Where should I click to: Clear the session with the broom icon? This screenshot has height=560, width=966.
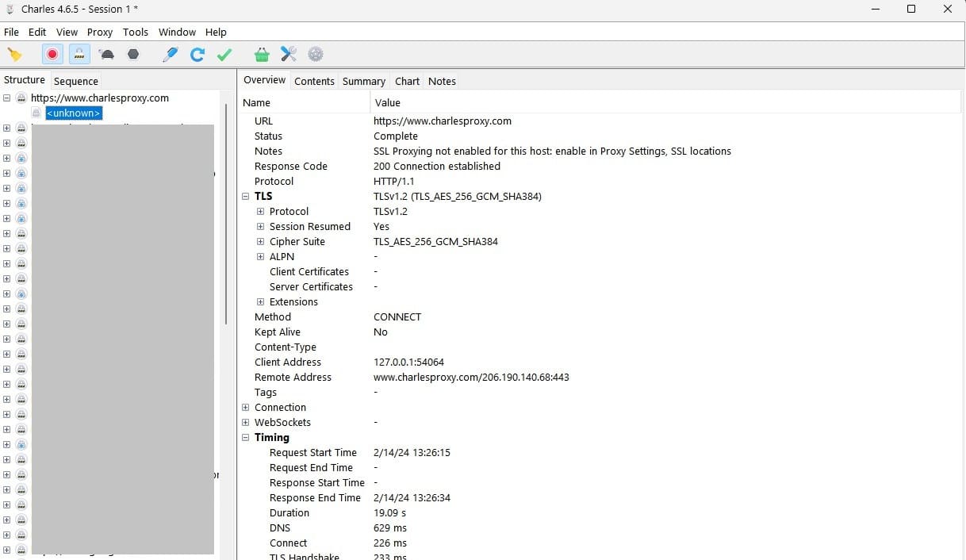[14, 55]
